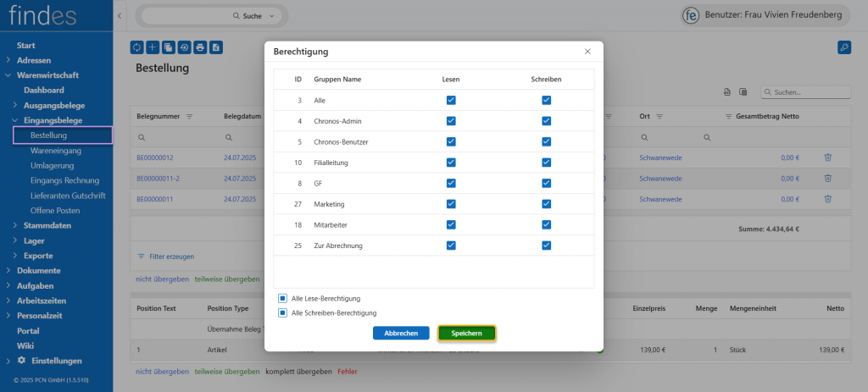Open the Suche dropdown arrow
This screenshot has width=868, height=392.
271,16
